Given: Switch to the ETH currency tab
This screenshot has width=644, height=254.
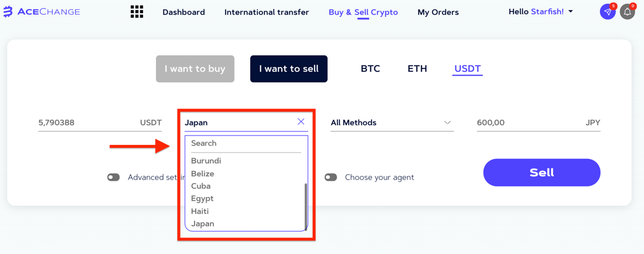Looking at the screenshot, I should [417, 69].
